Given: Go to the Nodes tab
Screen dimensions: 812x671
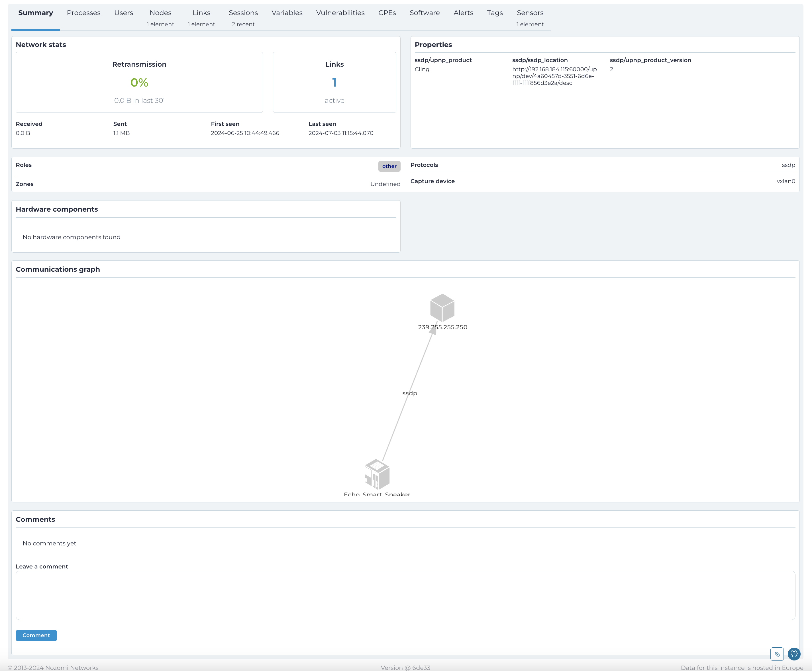Looking at the screenshot, I should pos(160,18).
